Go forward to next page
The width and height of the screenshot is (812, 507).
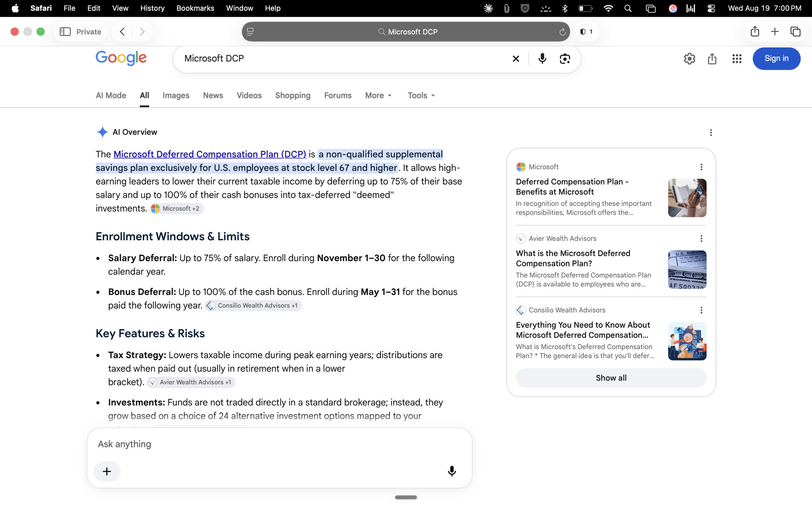pos(142,32)
